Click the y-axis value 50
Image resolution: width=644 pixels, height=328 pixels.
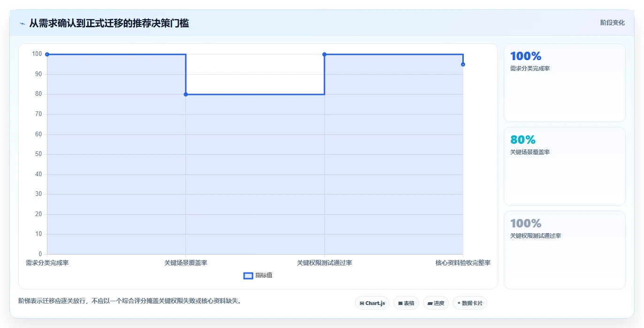pyautogui.click(x=38, y=154)
